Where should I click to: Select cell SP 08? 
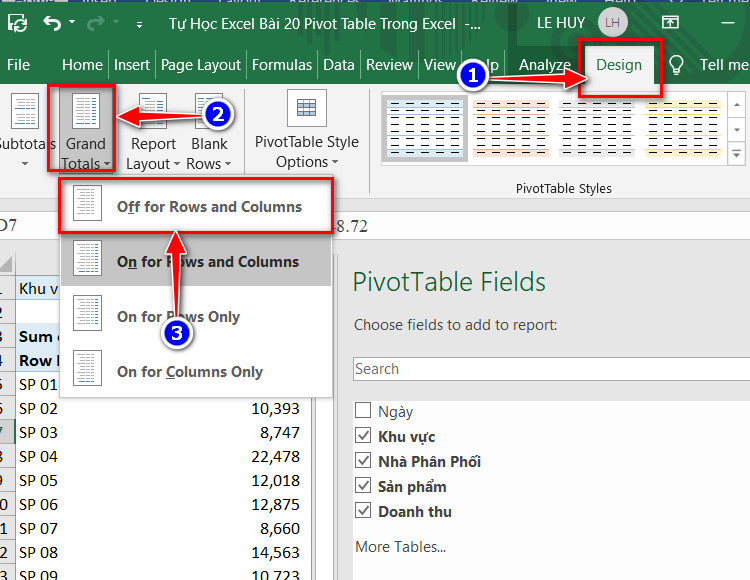point(38,552)
